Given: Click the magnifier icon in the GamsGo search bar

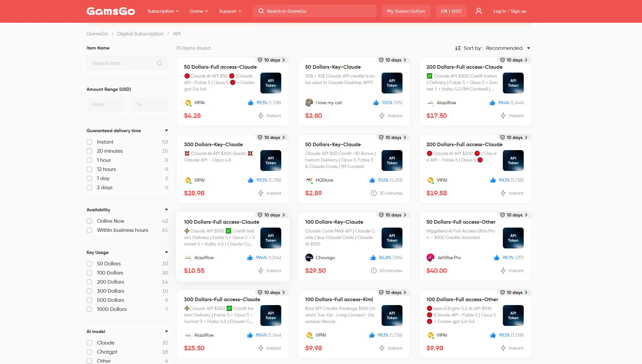Looking at the screenshot, I should pos(261,11).
